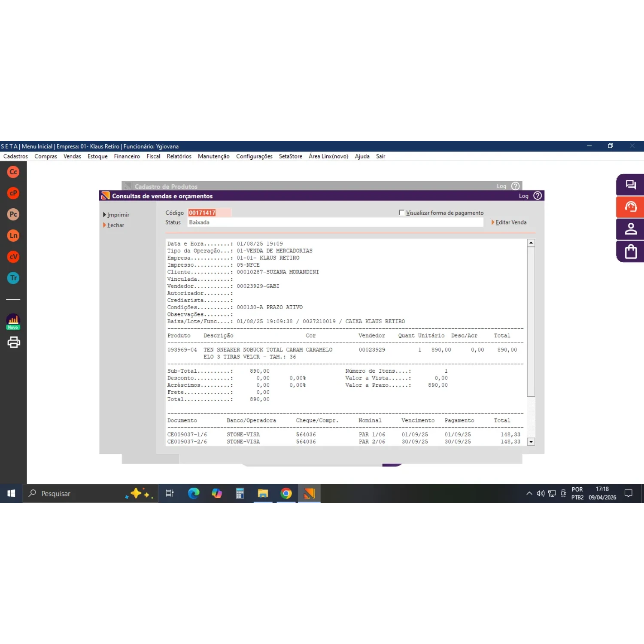Click the orange Cc sidebar shortcut icon
This screenshot has width=644, height=644.
pos(13,172)
